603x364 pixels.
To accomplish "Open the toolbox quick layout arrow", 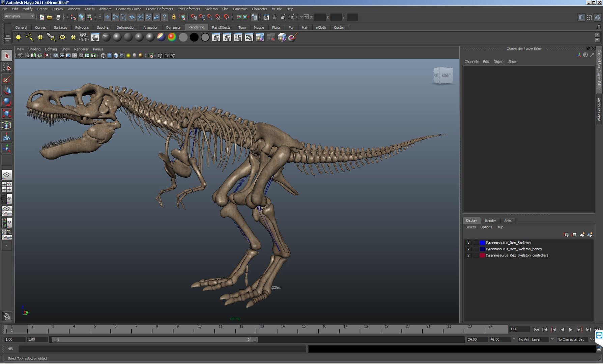I will tap(6, 246).
